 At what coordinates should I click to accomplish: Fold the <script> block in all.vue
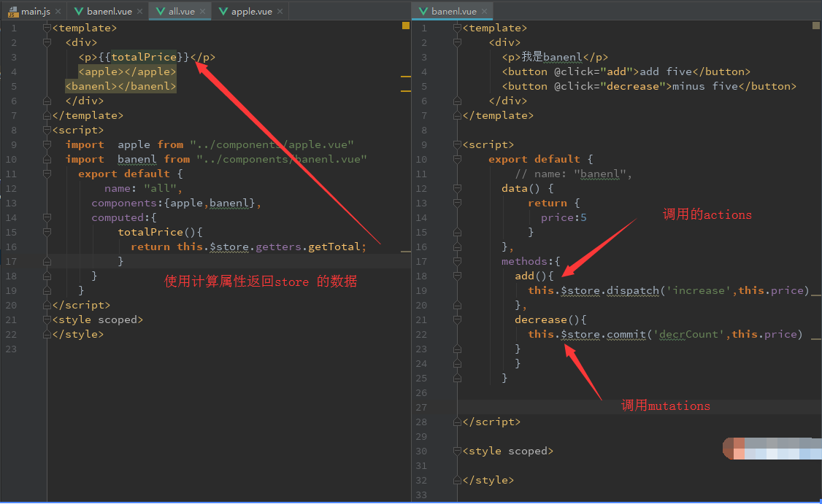[47, 130]
